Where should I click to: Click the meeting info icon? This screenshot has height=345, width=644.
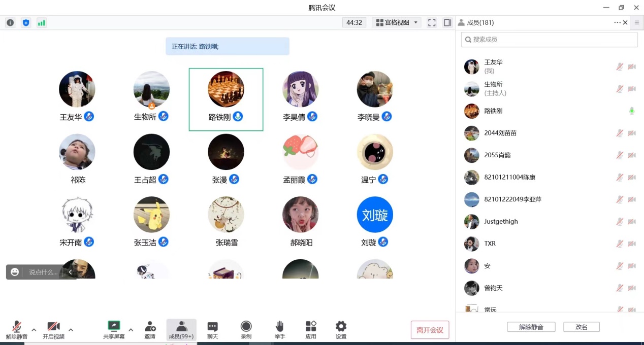pyautogui.click(x=10, y=23)
